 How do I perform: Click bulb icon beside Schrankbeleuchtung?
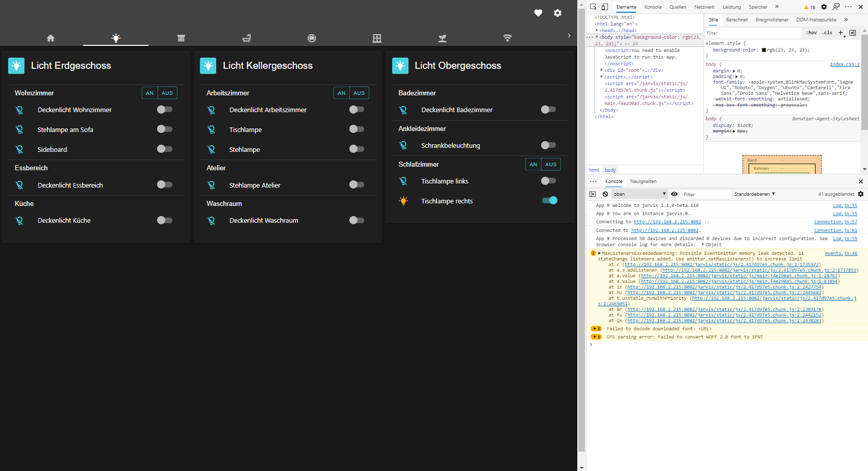[403, 145]
